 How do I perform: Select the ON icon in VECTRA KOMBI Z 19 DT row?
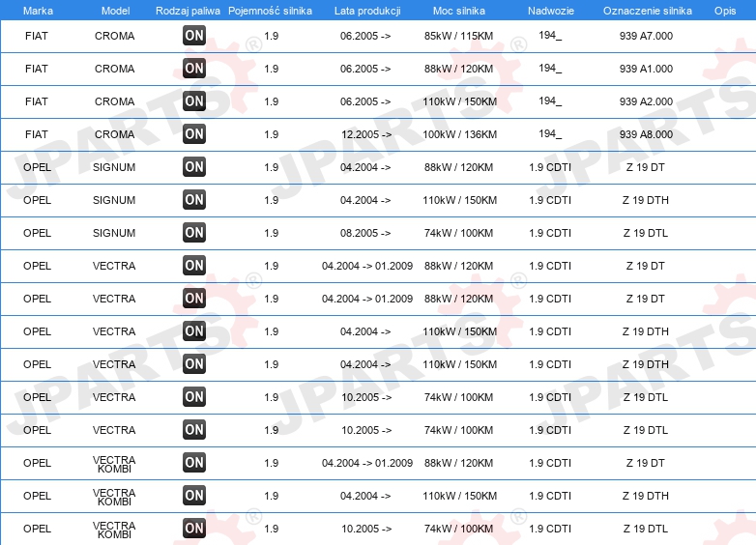pos(194,463)
